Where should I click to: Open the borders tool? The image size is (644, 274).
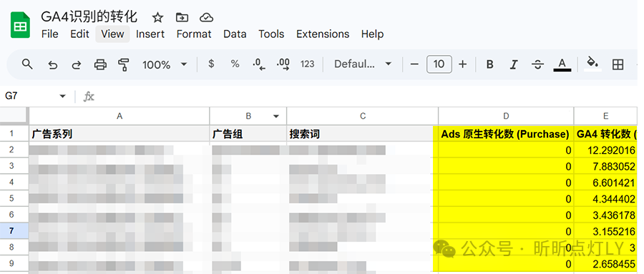click(x=618, y=64)
